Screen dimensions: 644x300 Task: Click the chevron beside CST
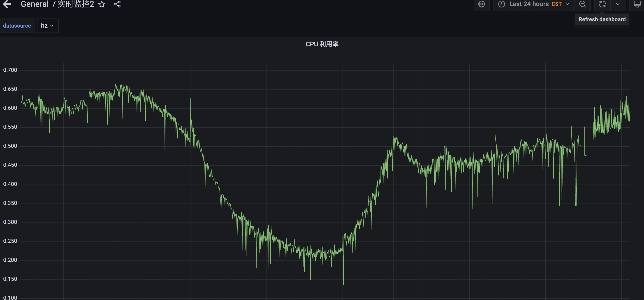(x=567, y=4)
